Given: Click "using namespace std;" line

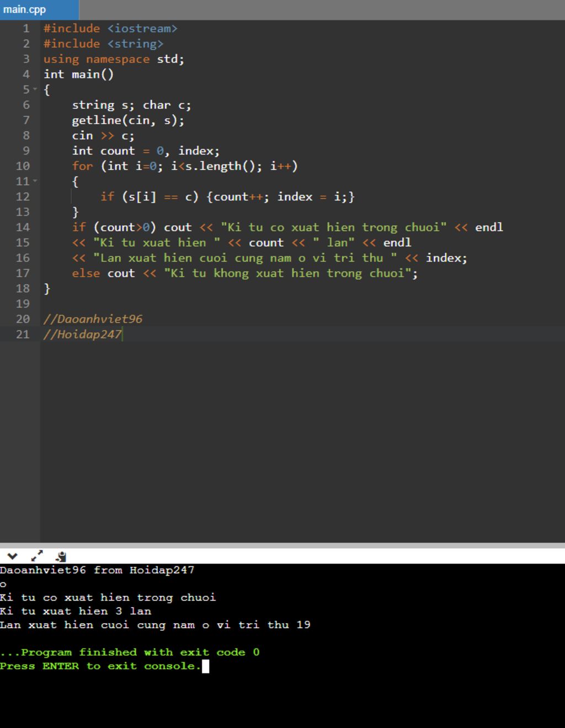Looking at the screenshot, I should click(114, 59).
